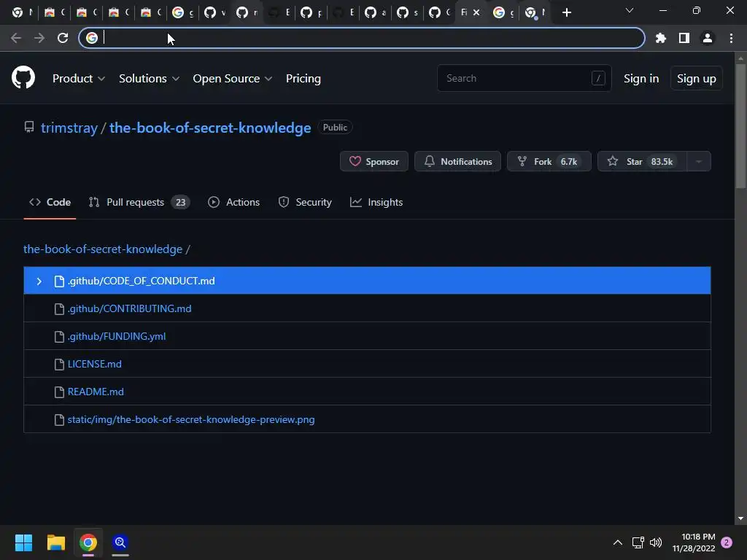The image size is (747, 560).
Task: Click the Public visibility badge
Action: click(x=335, y=127)
